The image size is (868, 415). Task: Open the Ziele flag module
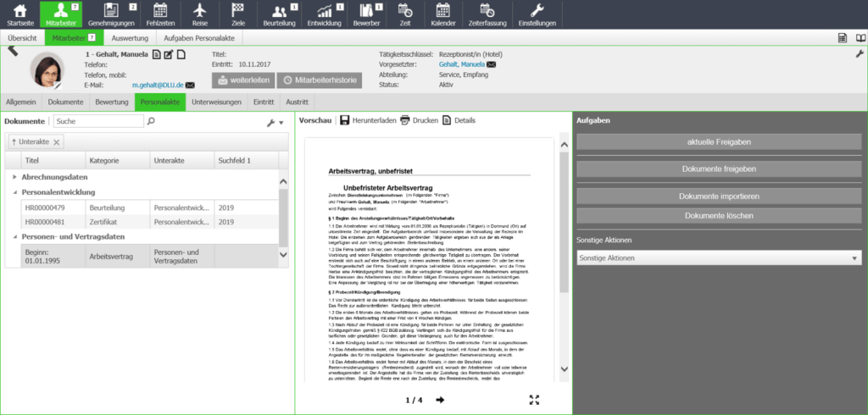click(x=239, y=14)
